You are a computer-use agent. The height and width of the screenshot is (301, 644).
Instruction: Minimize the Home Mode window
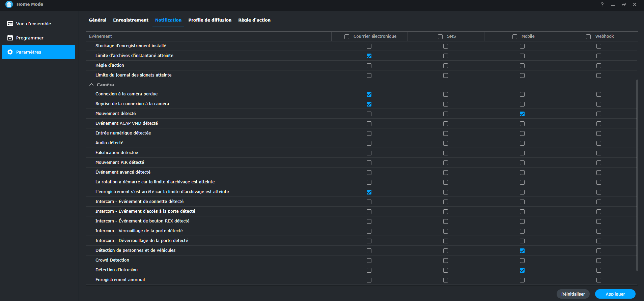tap(613, 4)
